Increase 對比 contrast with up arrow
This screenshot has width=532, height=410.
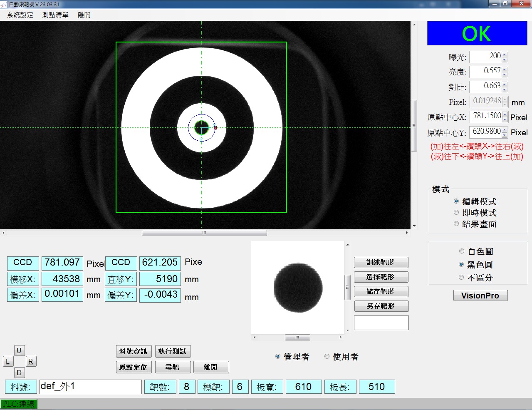(x=505, y=84)
